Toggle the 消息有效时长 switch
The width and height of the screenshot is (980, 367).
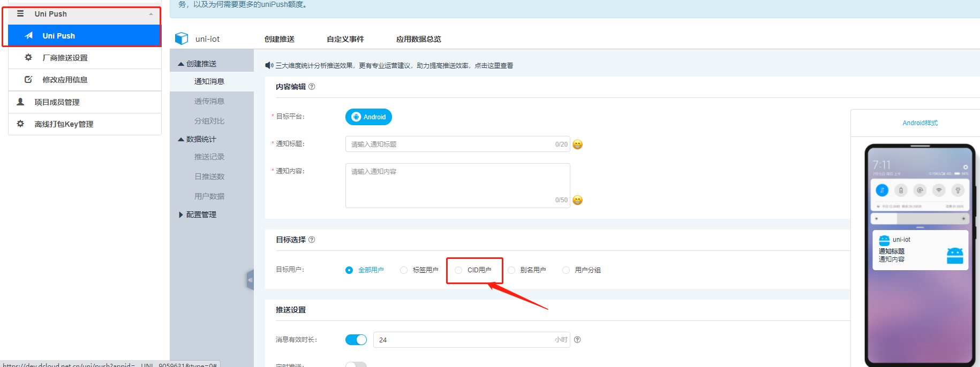click(x=356, y=340)
